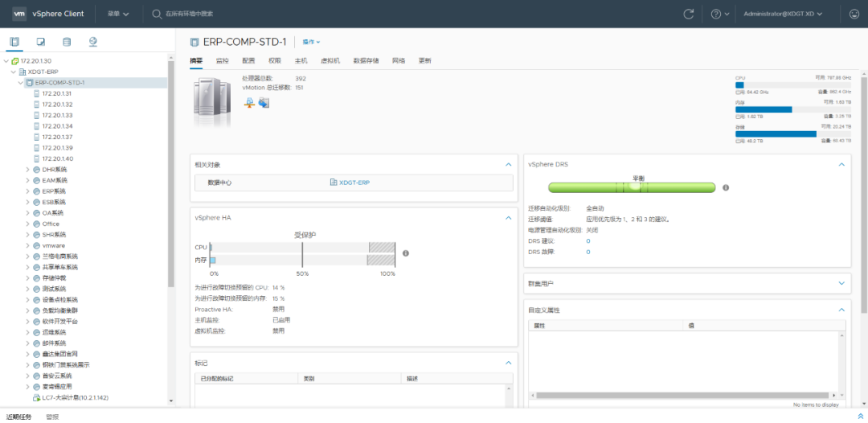Open the 更新 tab
Screen dimensions: 868x423
coord(424,61)
